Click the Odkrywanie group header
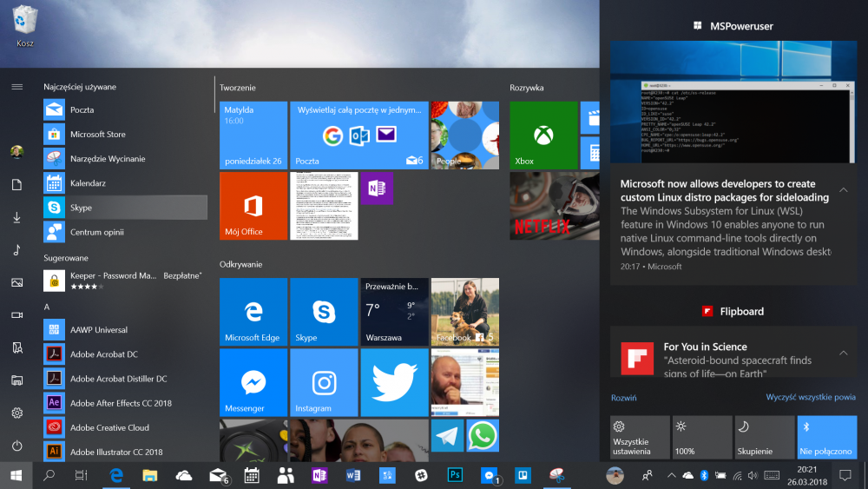The image size is (868, 489). [240, 264]
